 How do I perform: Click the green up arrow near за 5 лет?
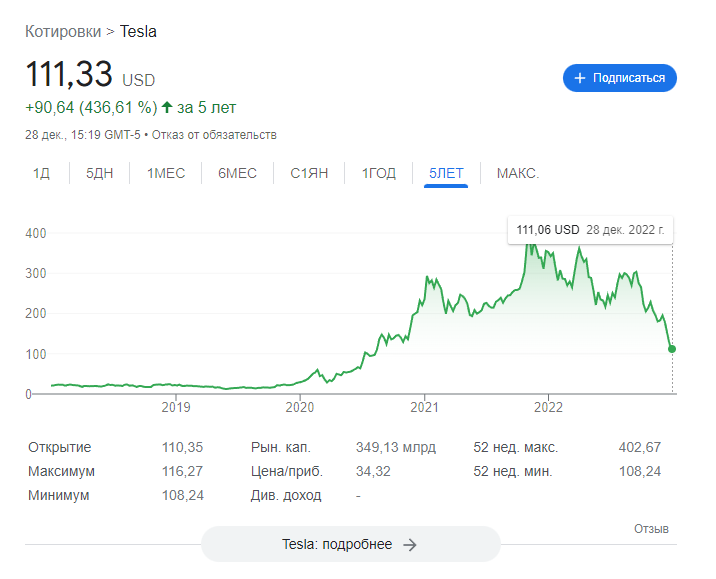coord(167,107)
